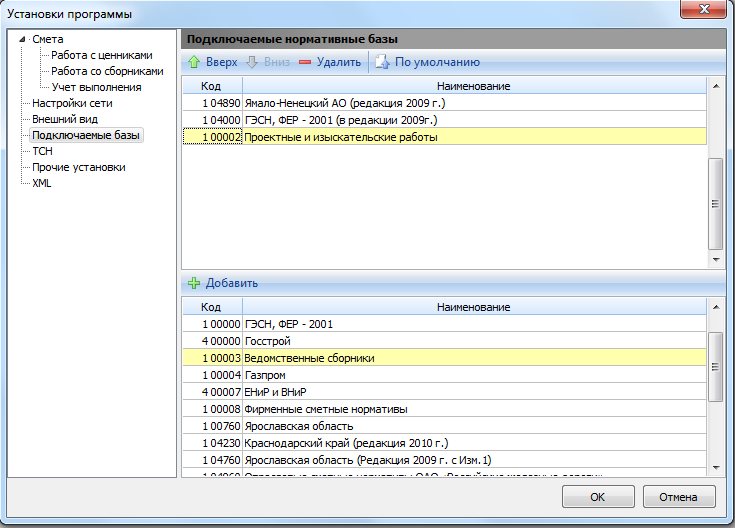
Task: Select row ГЭСН, ФЕР - 2001 (в редакции 2009г.)
Action: tap(444, 120)
